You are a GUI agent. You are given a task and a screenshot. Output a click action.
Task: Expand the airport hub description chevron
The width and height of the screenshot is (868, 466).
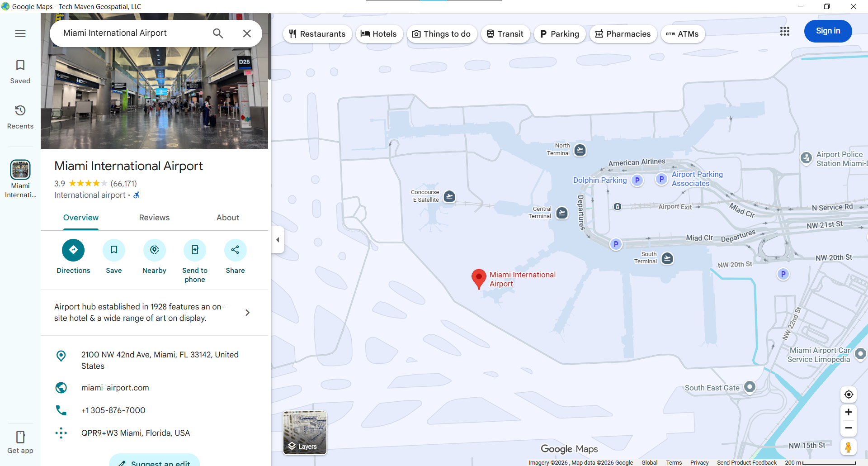coord(247,313)
